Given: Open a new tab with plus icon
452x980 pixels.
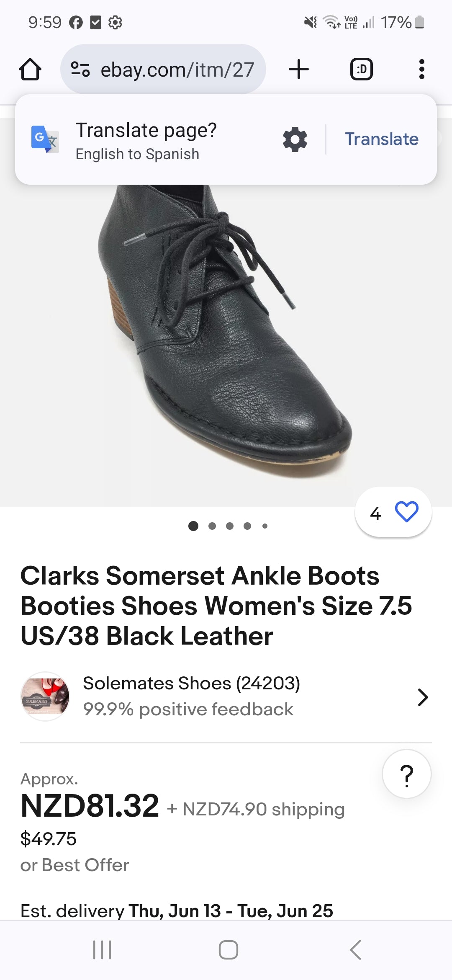Looking at the screenshot, I should (x=299, y=69).
